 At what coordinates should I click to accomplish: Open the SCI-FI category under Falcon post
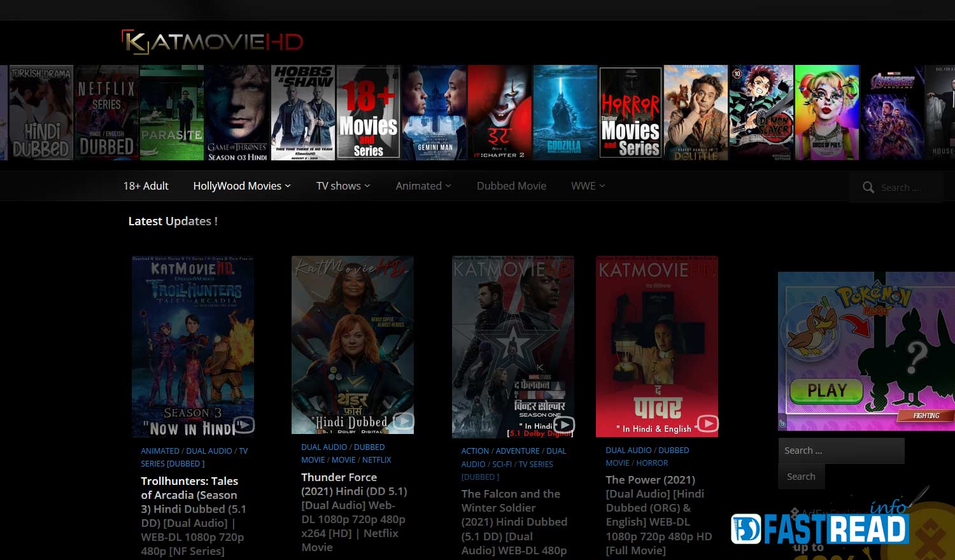tap(502, 465)
